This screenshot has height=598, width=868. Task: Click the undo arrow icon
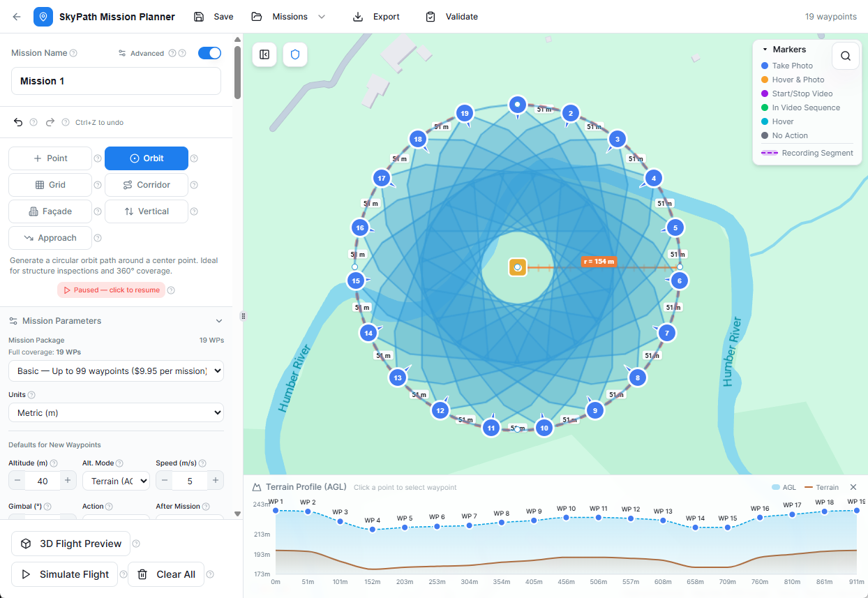(19, 122)
